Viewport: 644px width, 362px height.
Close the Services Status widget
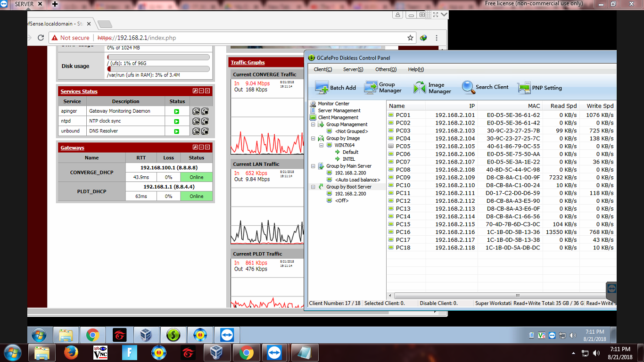point(207,91)
